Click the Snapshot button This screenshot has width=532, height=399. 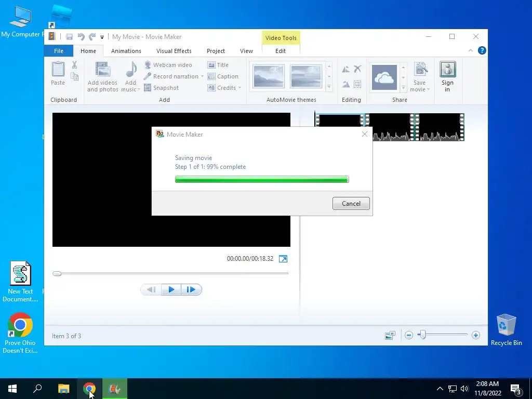(162, 88)
